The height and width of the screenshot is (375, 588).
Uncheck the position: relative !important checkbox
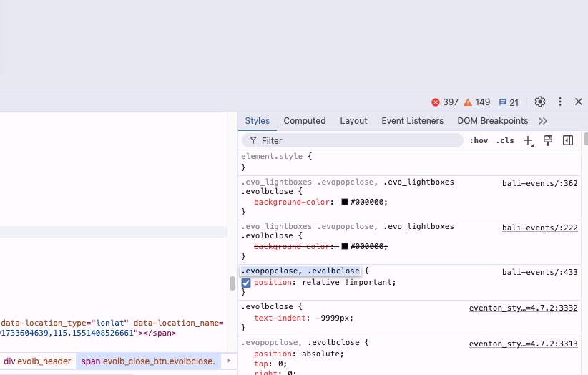[x=246, y=283]
